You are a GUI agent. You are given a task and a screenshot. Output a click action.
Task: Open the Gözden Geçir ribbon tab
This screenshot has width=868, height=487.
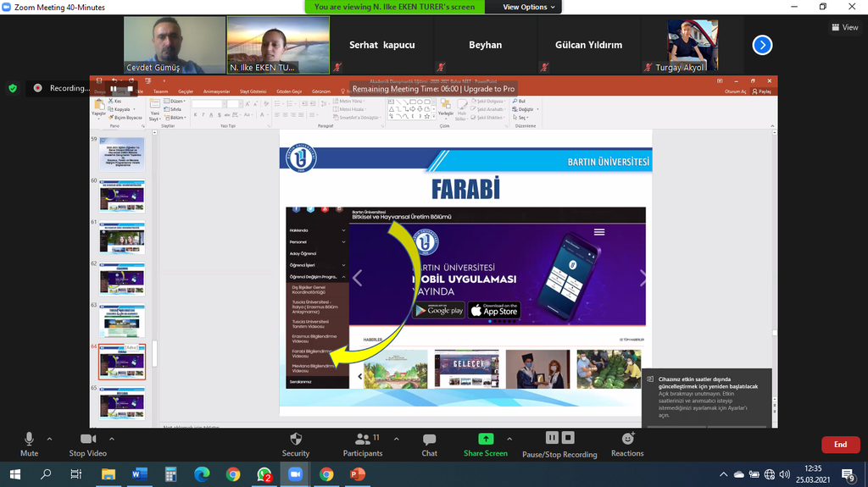[x=289, y=91]
